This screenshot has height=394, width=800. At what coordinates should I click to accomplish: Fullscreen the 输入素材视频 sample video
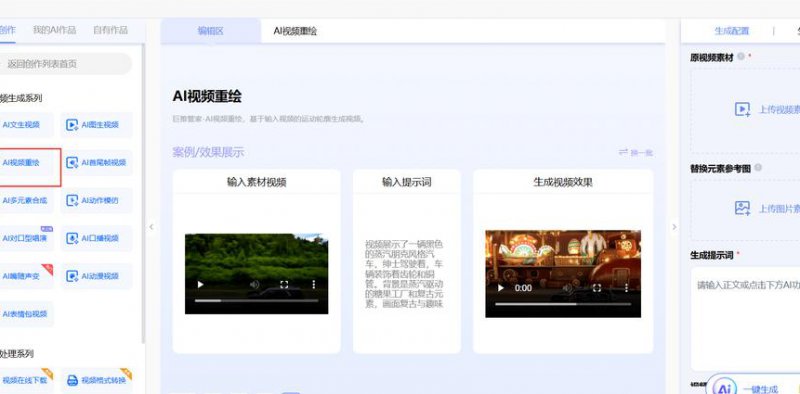[284, 284]
